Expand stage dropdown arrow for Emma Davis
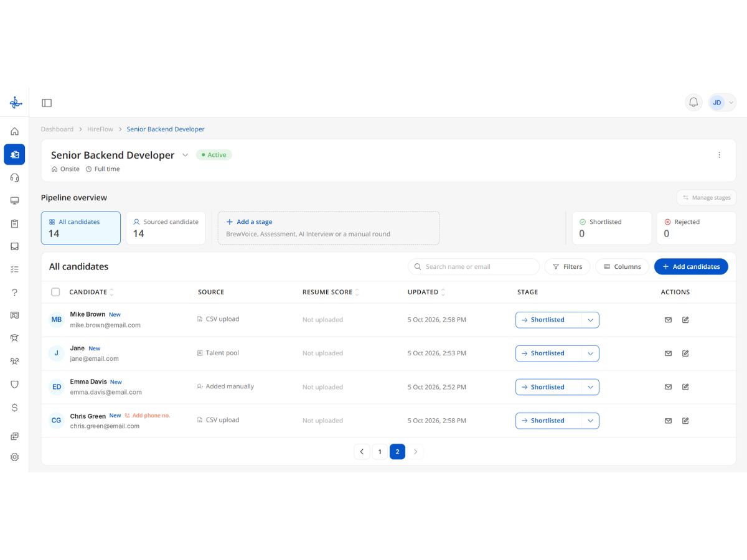The width and height of the screenshot is (747, 560). tap(590, 387)
